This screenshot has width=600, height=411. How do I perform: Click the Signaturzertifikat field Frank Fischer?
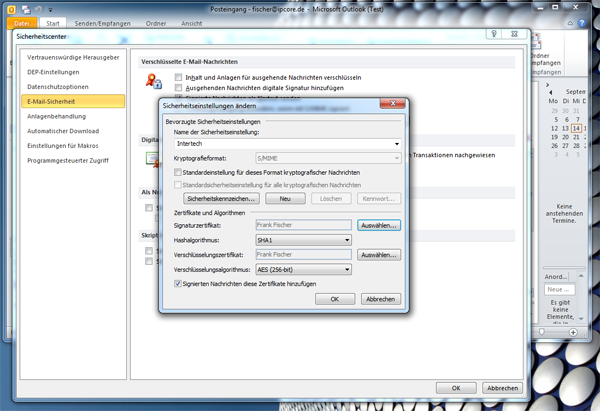tap(303, 225)
